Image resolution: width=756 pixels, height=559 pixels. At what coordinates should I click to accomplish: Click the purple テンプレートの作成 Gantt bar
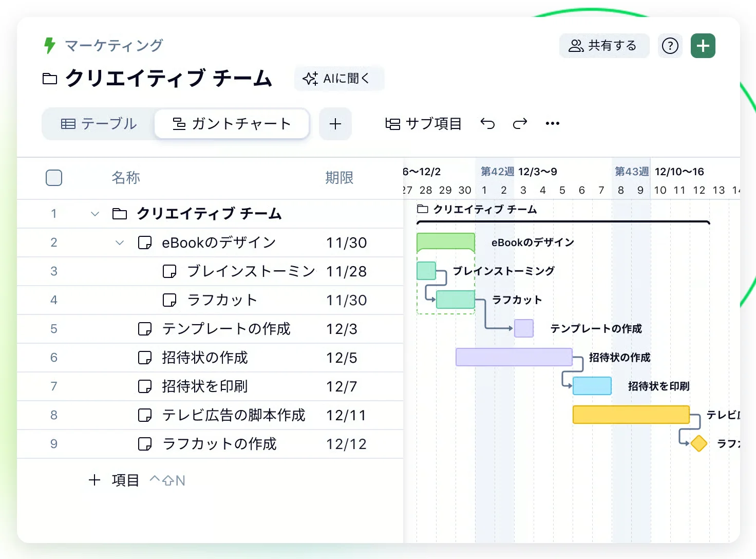pos(524,328)
